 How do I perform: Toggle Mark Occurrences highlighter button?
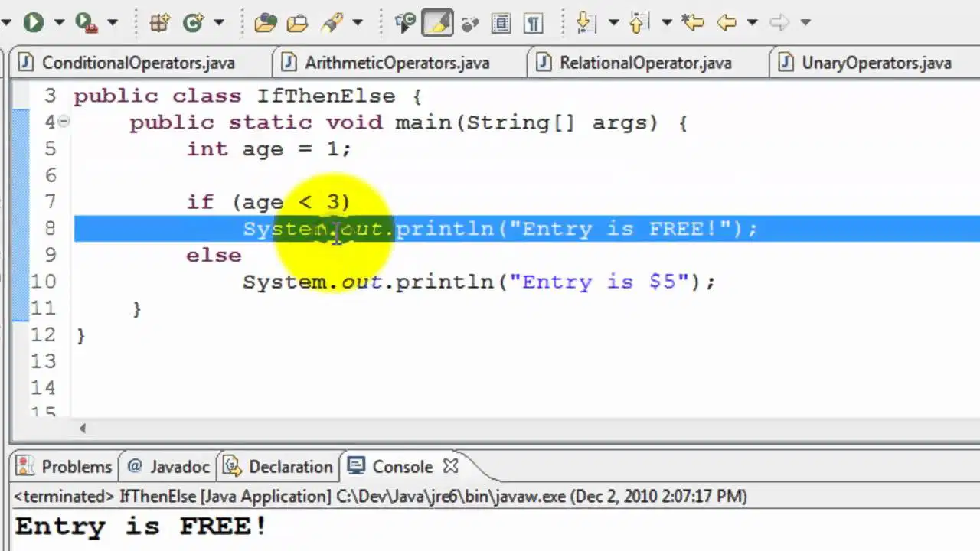click(x=437, y=22)
